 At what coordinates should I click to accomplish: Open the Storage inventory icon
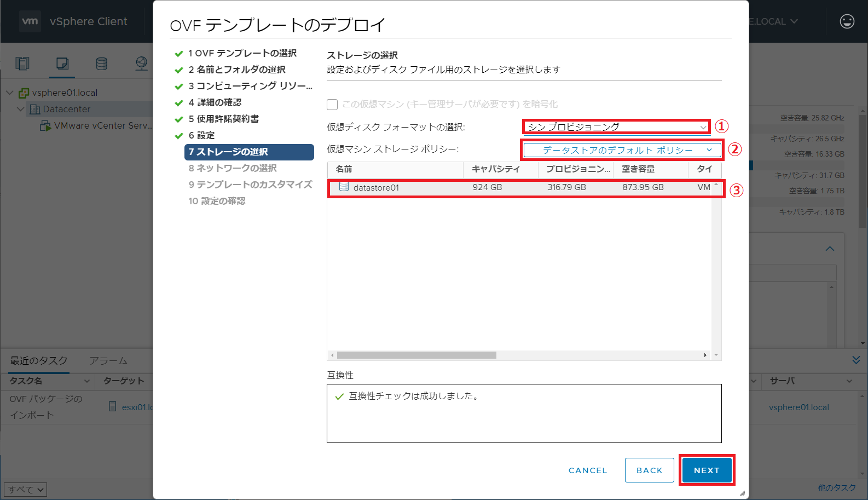point(102,64)
